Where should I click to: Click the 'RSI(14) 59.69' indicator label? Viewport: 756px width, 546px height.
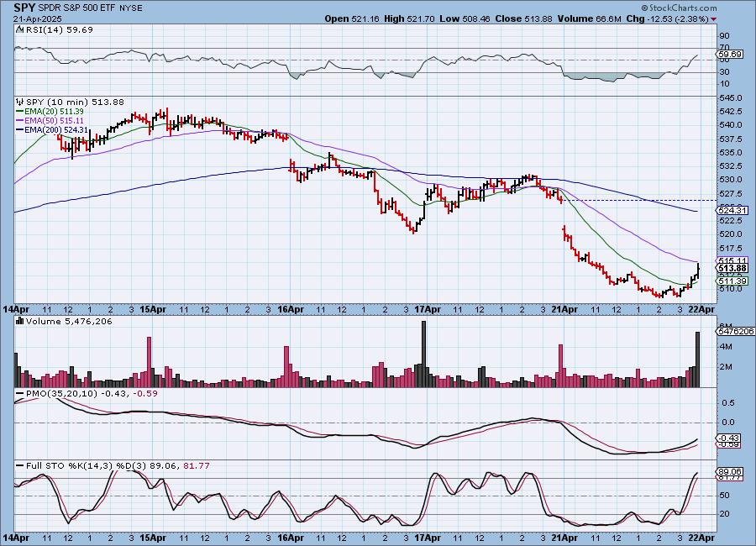pyautogui.click(x=60, y=29)
